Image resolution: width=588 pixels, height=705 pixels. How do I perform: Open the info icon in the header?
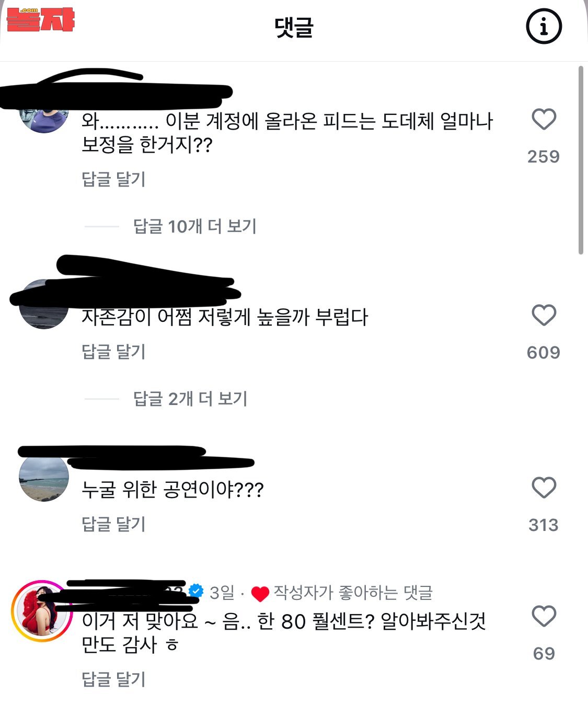click(544, 26)
